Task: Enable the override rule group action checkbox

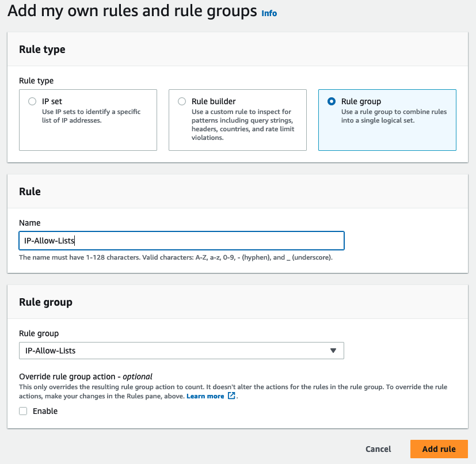Action: pyautogui.click(x=23, y=411)
